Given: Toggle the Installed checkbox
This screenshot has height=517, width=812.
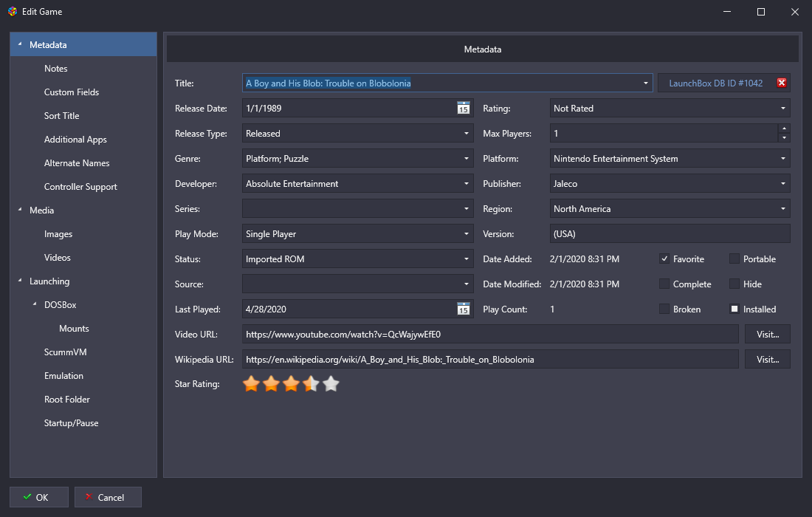Looking at the screenshot, I should point(734,309).
